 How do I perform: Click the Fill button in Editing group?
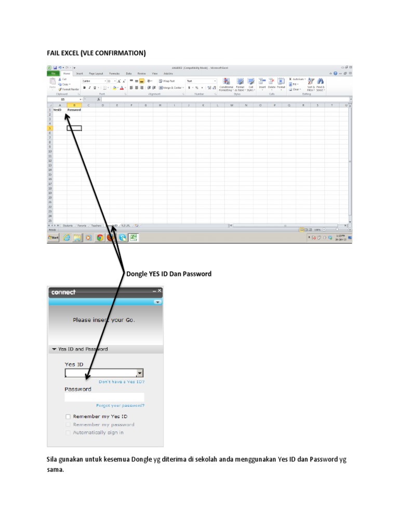tap(293, 84)
